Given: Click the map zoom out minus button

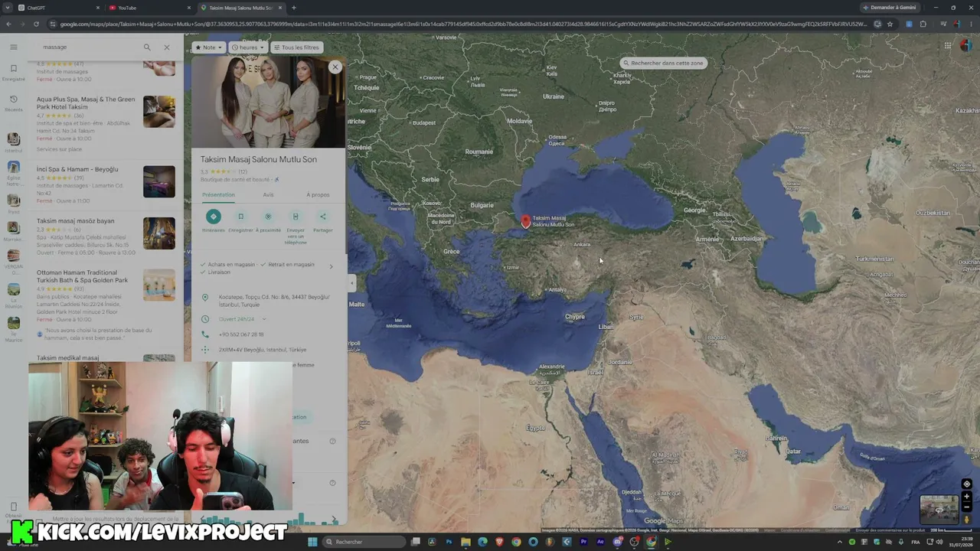Looking at the screenshot, I should [966, 507].
